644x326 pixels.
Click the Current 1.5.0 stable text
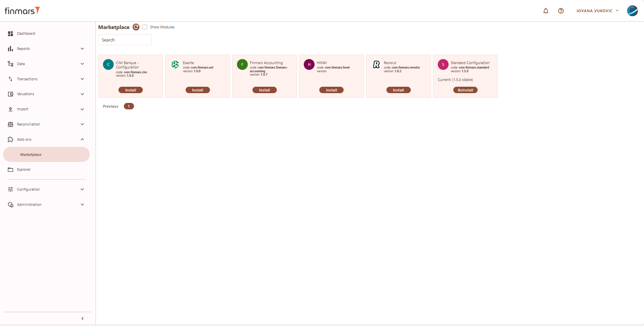[x=455, y=80]
